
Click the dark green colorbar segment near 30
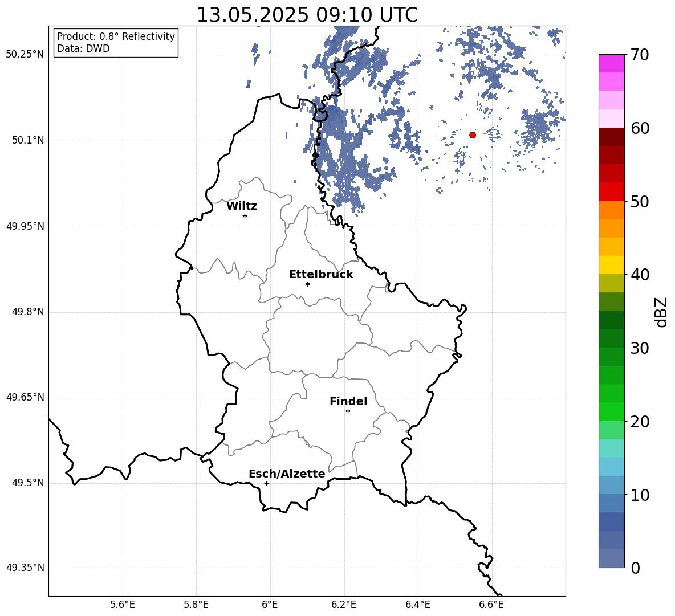tap(612, 338)
